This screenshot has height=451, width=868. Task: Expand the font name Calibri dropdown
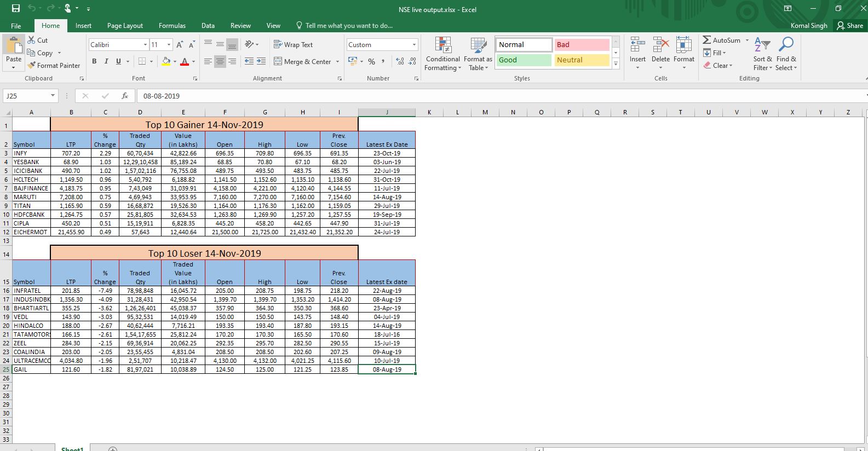145,45
